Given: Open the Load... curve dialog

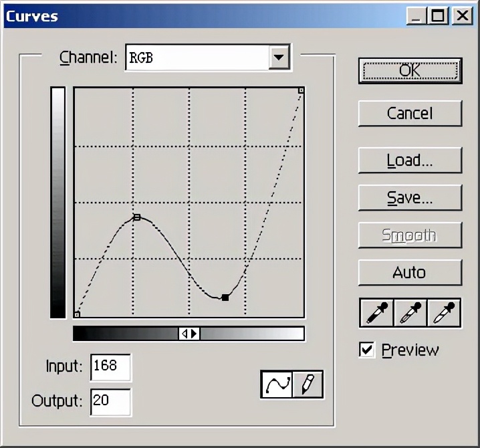Looking at the screenshot, I should pyautogui.click(x=410, y=160).
